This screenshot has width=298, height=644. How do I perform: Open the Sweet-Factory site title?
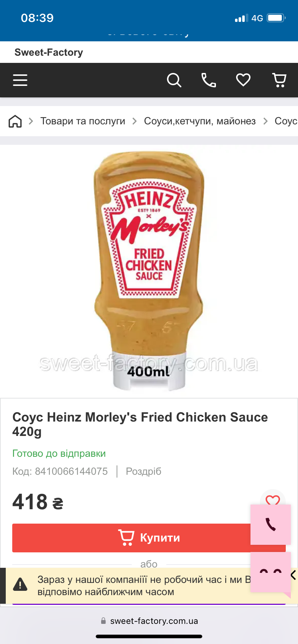(x=49, y=52)
